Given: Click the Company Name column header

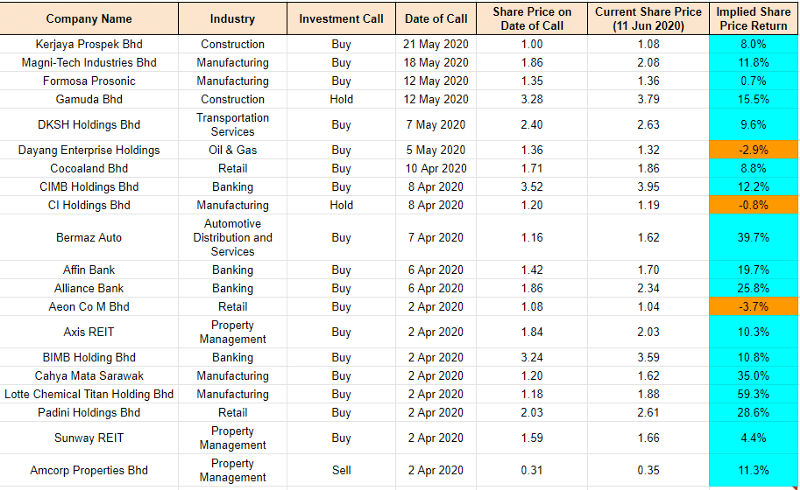Looking at the screenshot, I should (89, 18).
